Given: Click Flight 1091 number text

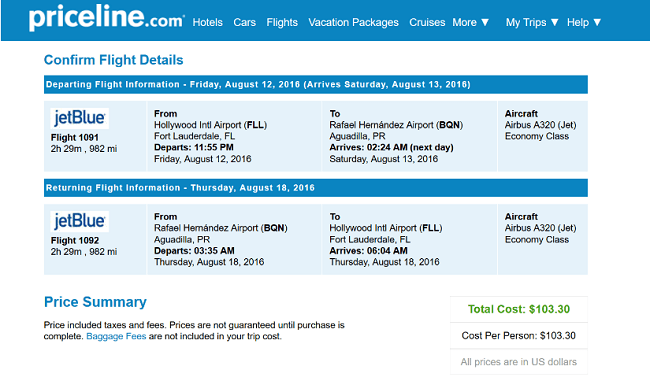Looking at the screenshot, I should (x=75, y=138).
